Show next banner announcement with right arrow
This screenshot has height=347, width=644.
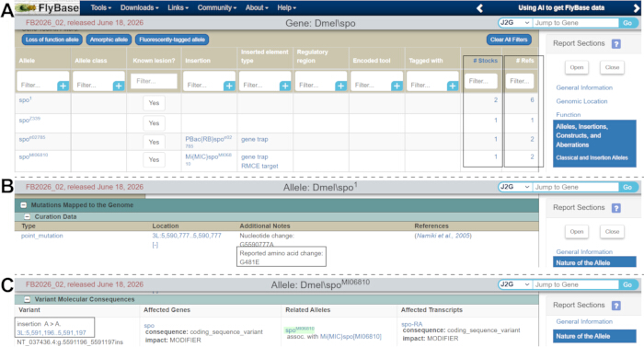(637, 7)
